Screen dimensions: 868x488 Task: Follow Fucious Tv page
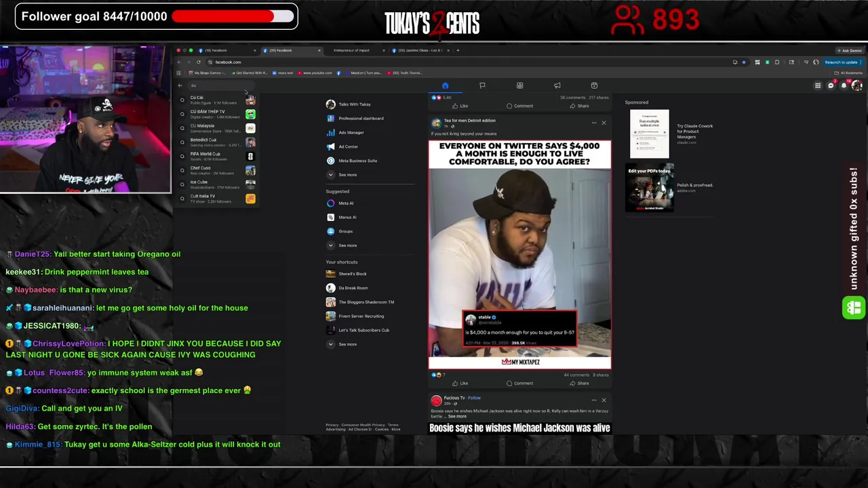[474, 399]
